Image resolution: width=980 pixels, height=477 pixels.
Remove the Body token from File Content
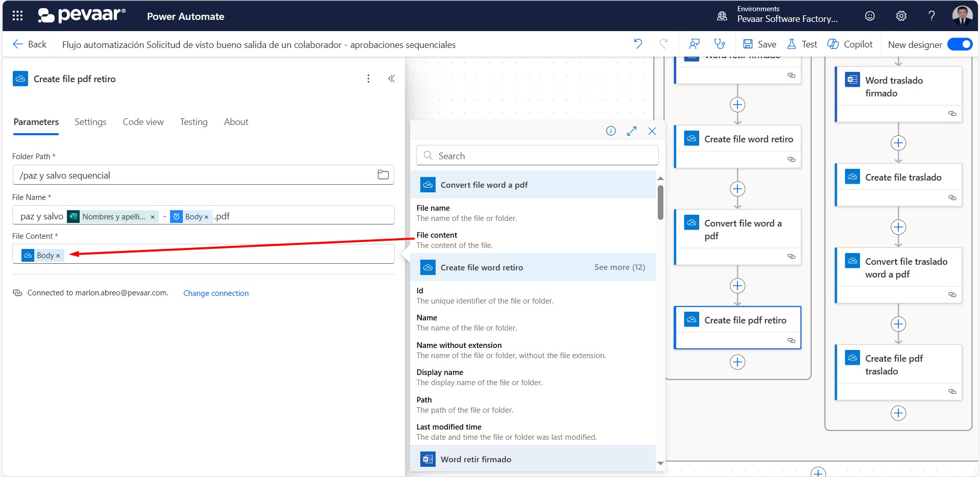point(58,256)
